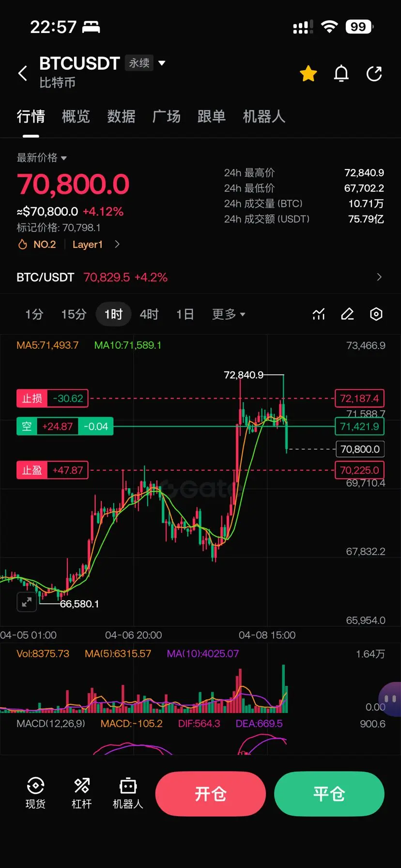
Task: Expand the 更多 timeframe dropdown
Action: (x=229, y=314)
